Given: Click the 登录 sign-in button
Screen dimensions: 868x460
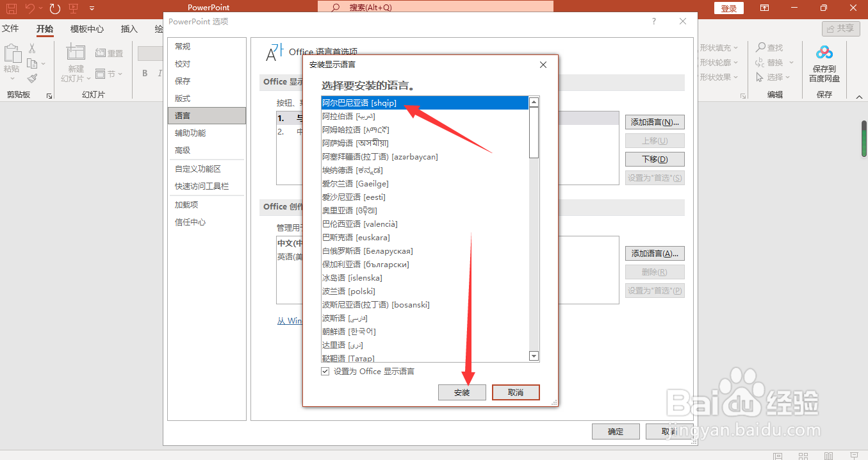Looking at the screenshot, I should pos(729,8).
